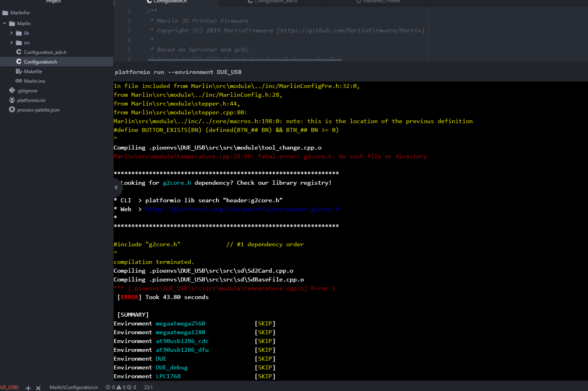Viewport: 588px width, 391px height.
Task: Click the C icon of Configuration_adv.h in tree
Action: click(x=19, y=52)
